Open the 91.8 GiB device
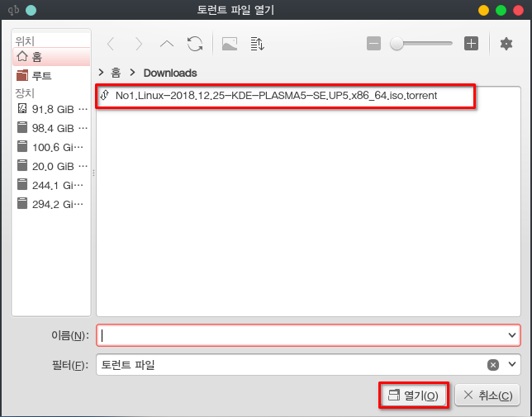532x417 pixels. click(x=51, y=109)
